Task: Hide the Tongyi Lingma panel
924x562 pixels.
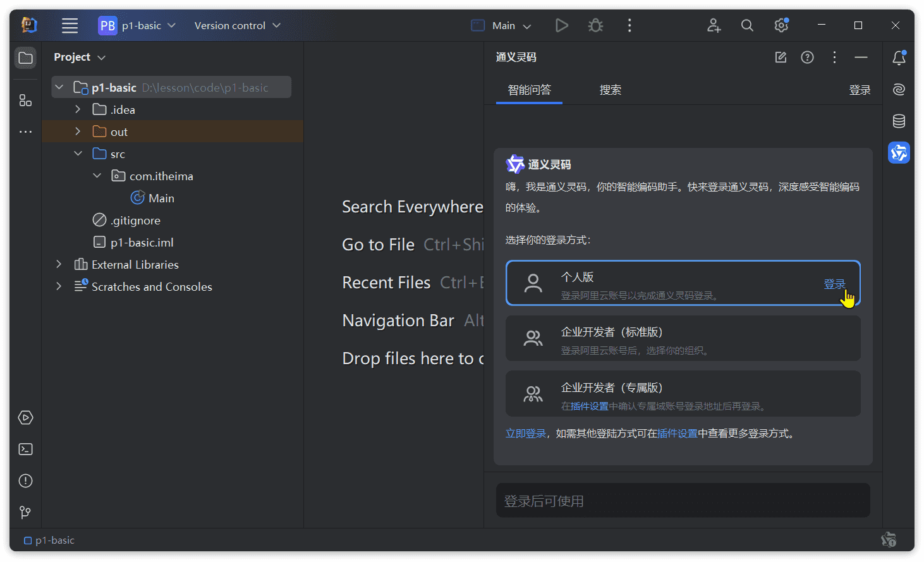Action: coord(861,58)
